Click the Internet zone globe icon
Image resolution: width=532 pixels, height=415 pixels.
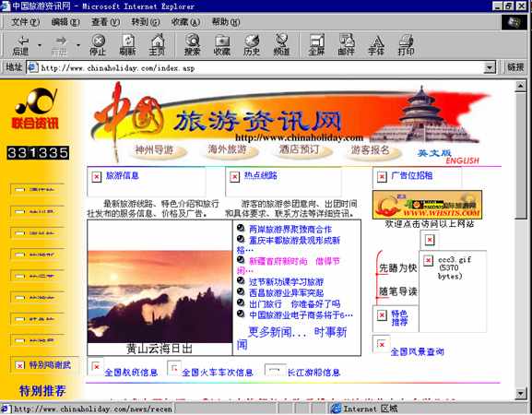[336, 409]
